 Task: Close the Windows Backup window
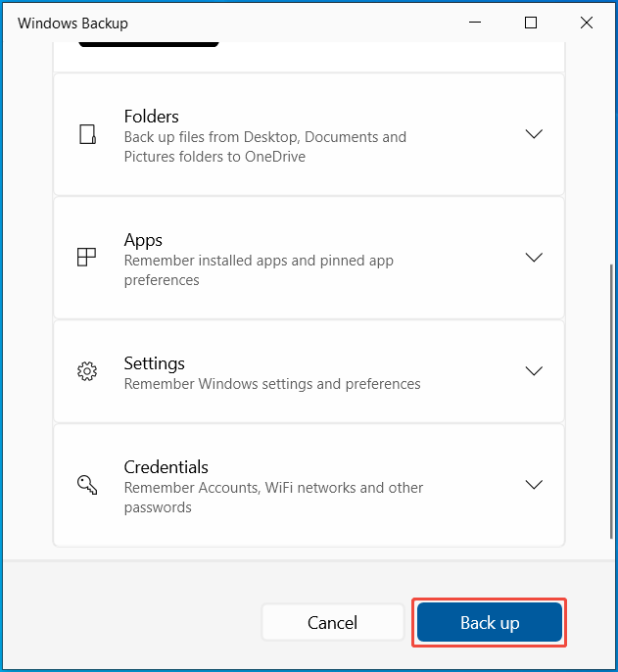pos(587,23)
